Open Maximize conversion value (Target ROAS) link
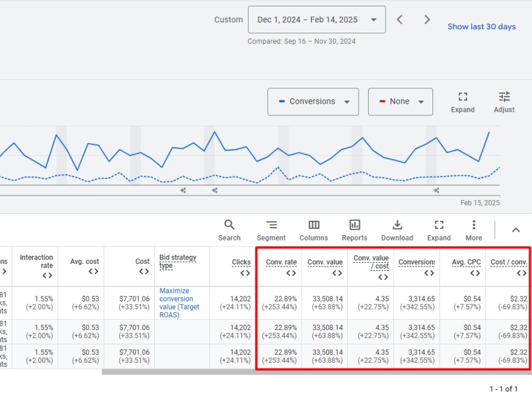The height and width of the screenshot is (399, 532). click(x=179, y=303)
